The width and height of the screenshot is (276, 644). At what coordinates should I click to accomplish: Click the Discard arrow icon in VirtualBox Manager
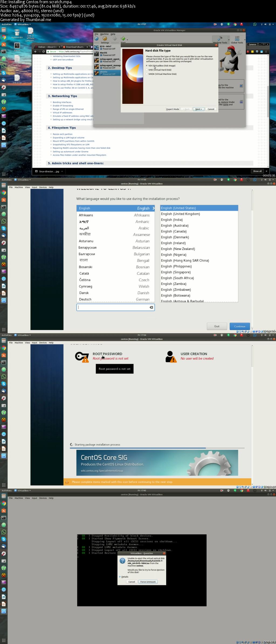115,39
